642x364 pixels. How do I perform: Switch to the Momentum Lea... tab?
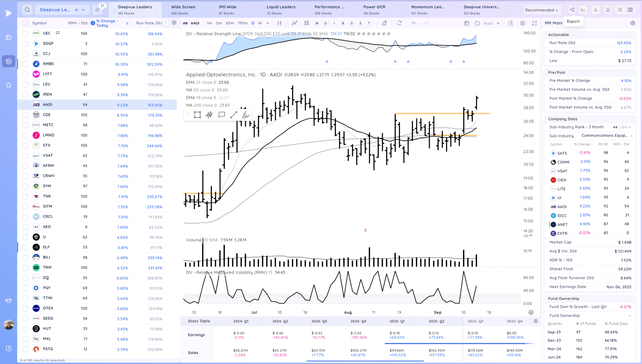pyautogui.click(x=428, y=10)
